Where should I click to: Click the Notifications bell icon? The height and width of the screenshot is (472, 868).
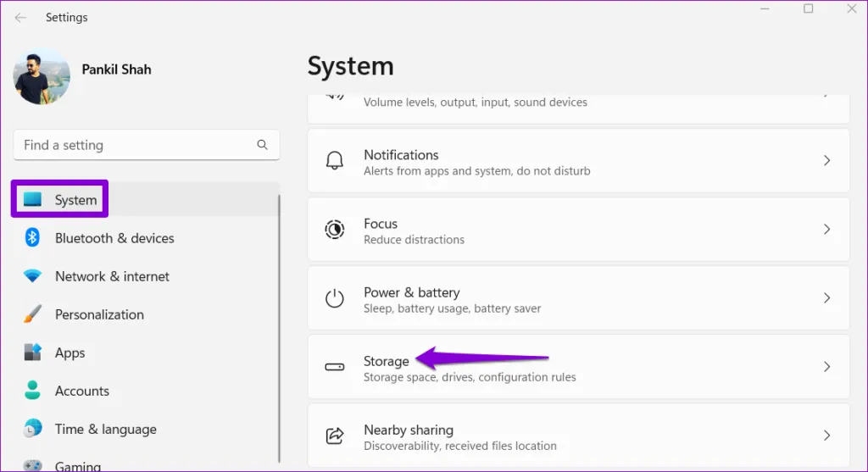[335, 161]
